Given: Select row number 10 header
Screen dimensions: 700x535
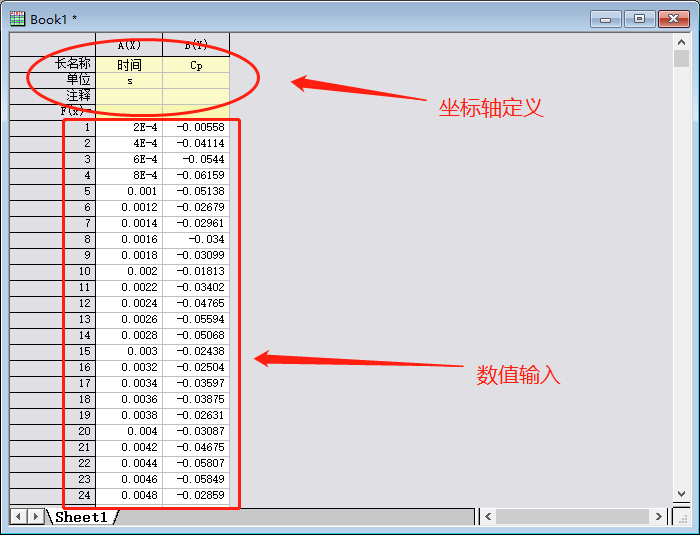Looking at the screenshot, I should [52, 271].
